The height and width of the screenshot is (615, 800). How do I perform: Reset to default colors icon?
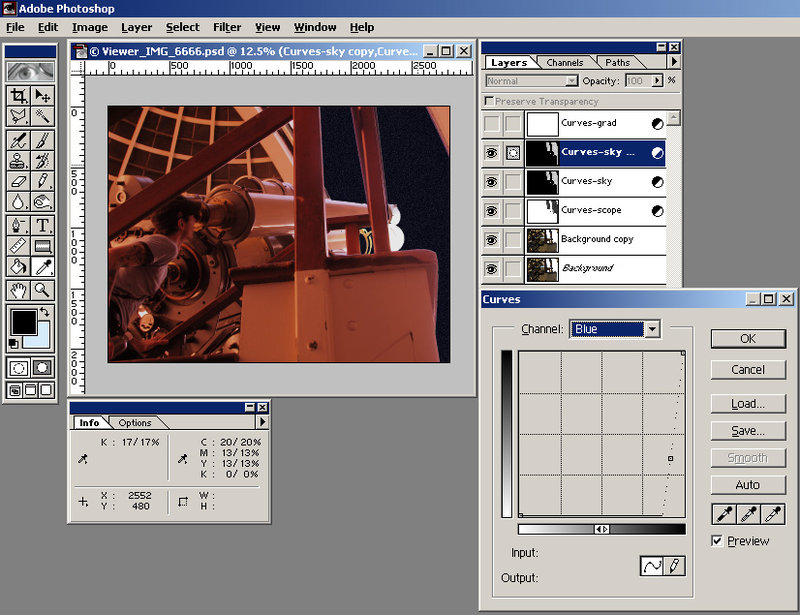(14, 344)
